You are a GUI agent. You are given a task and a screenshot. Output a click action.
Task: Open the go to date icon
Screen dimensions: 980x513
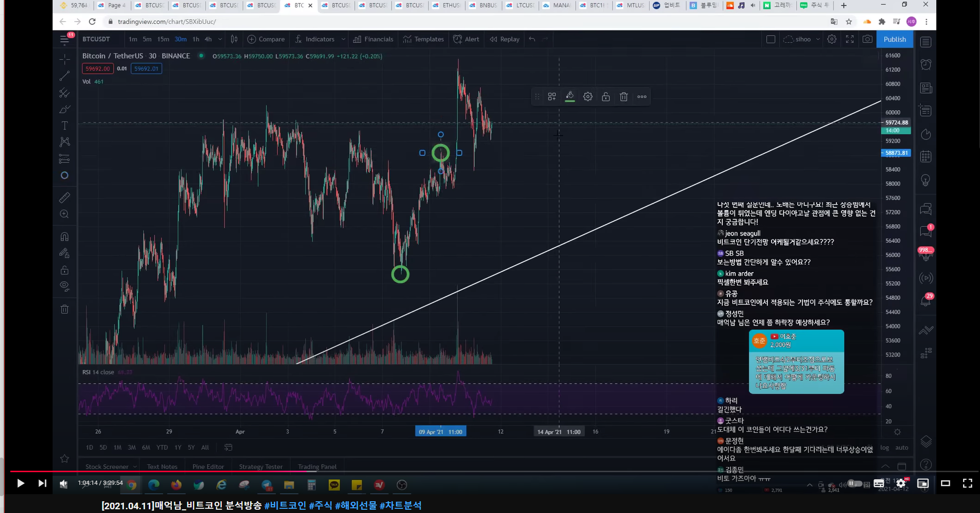point(228,447)
